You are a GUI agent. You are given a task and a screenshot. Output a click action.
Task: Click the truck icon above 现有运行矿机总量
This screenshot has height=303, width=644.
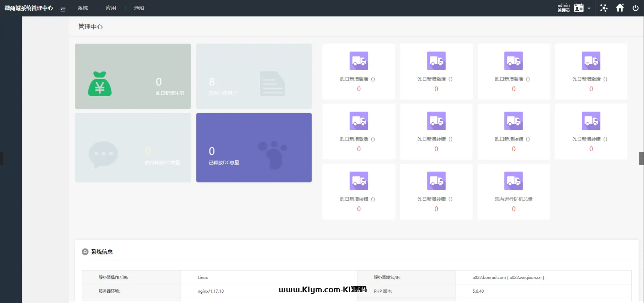[x=513, y=181]
